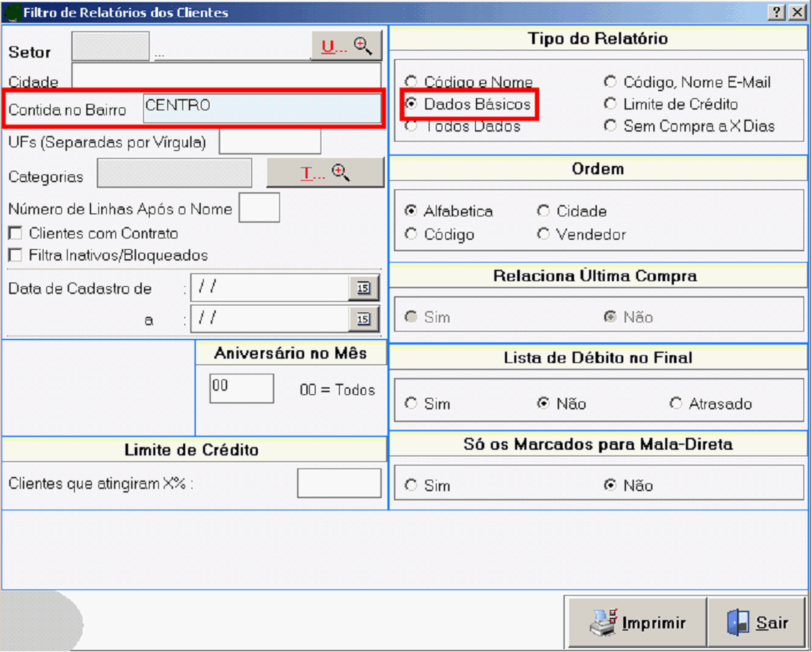Click the help question mark button
This screenshot has width=812, height=652.
(777, 12)
